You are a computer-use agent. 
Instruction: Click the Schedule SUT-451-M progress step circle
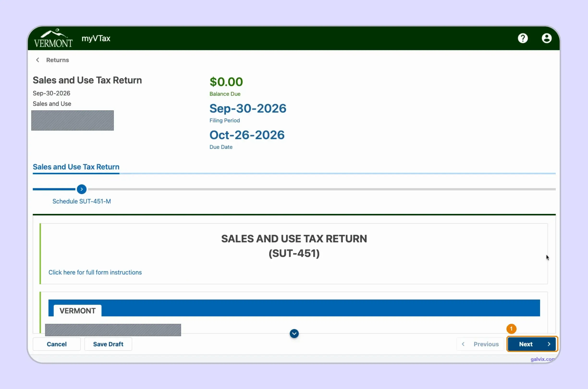[x=81, y=189]
